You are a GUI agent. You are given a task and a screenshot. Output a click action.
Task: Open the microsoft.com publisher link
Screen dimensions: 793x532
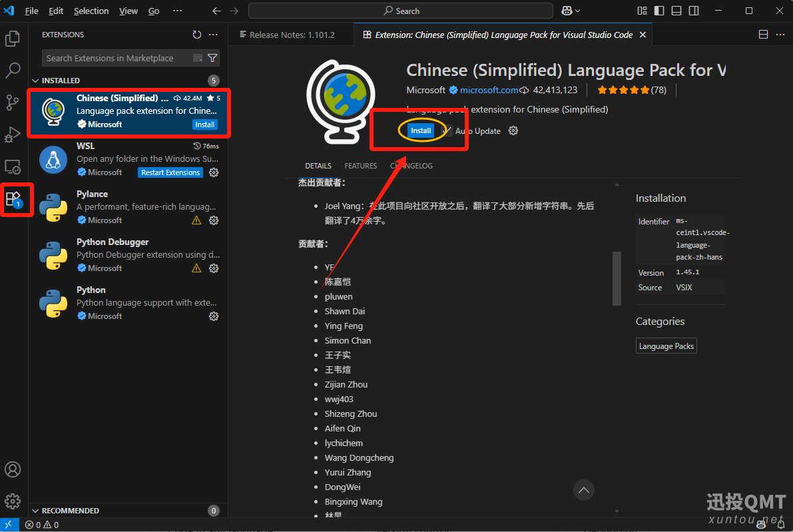(489, 90)
